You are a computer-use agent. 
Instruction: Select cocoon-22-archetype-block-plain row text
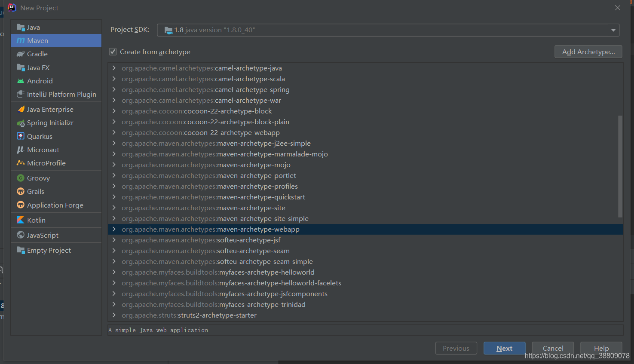point(205,122)
